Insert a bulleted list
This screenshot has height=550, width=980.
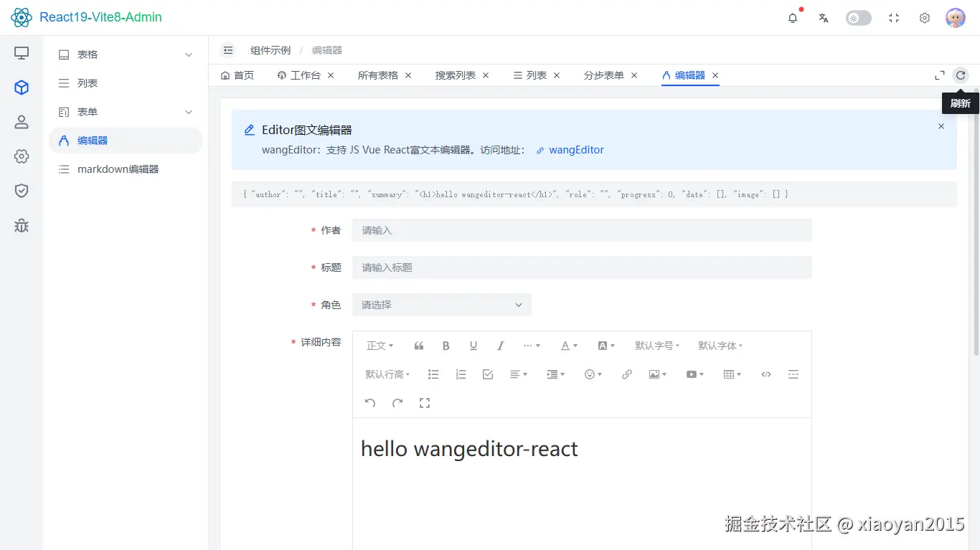click(433, 374)
